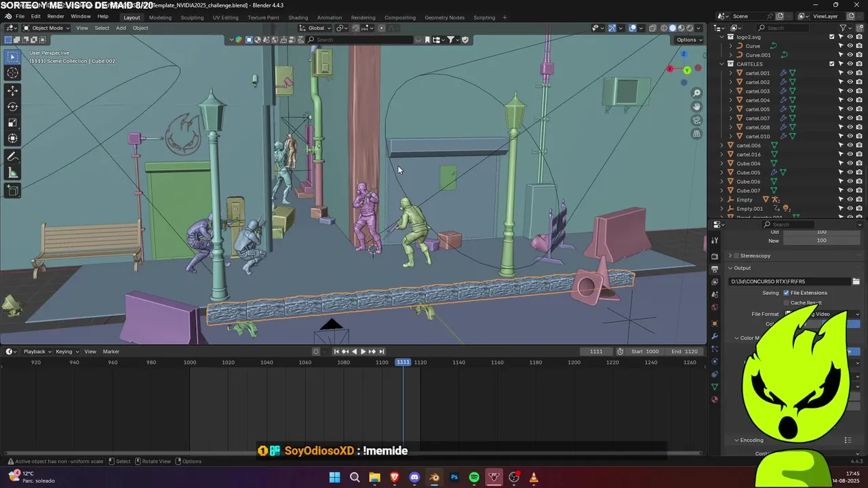
Task: Select the Select Box tool
Action: click(13, 57)
